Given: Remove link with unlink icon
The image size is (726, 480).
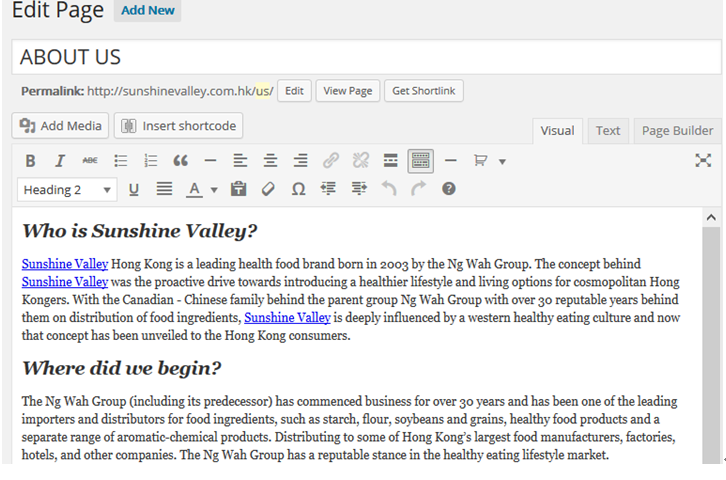Looking at the screenshot, I should (x=361, y=161).
